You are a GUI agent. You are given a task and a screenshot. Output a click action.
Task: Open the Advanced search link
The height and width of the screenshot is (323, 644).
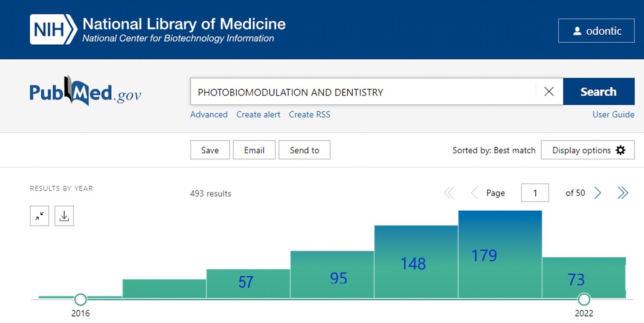coord(209,115)
